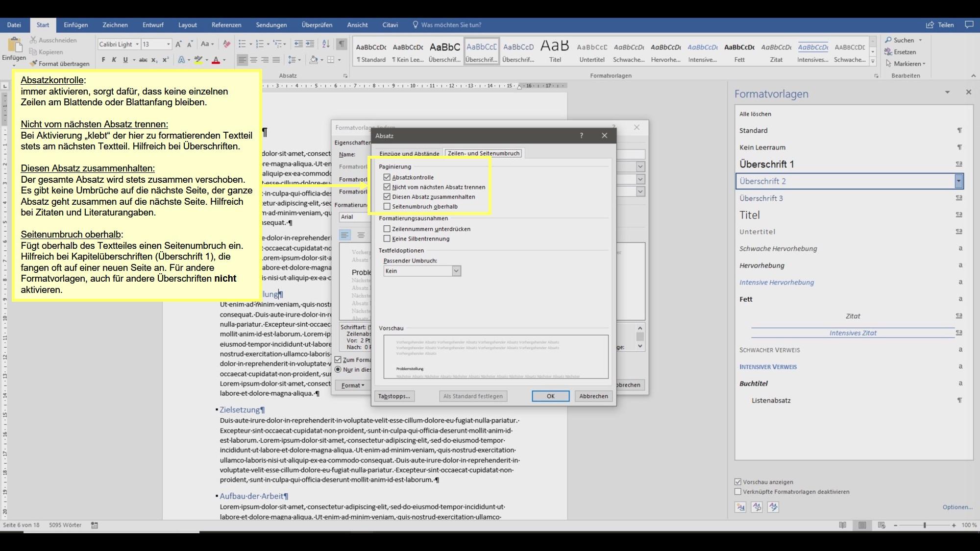Enable Seitenumbruch oberhalb checkbox
Viewport: 980px width, 551px height.
pos(387,207)
